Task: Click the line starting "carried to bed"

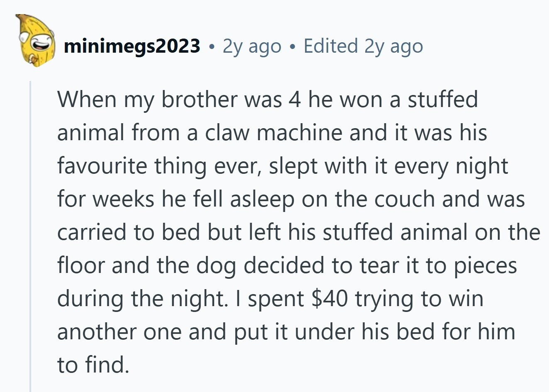Action: 298,233
